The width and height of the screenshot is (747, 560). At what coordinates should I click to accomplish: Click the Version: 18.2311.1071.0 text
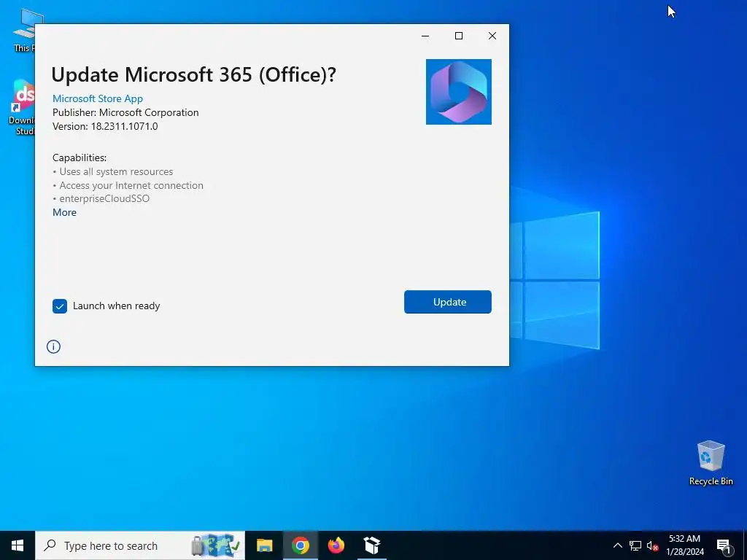click(105, 126)
